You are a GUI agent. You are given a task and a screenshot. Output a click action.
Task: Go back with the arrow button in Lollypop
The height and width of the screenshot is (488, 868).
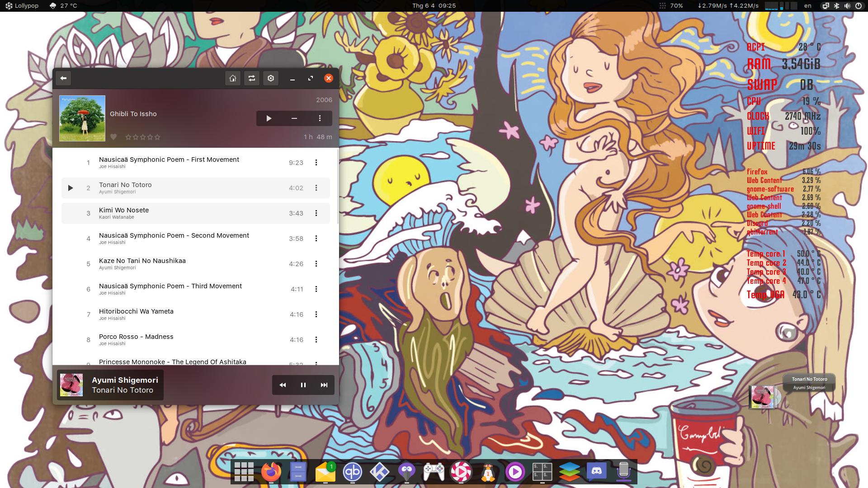63,78
